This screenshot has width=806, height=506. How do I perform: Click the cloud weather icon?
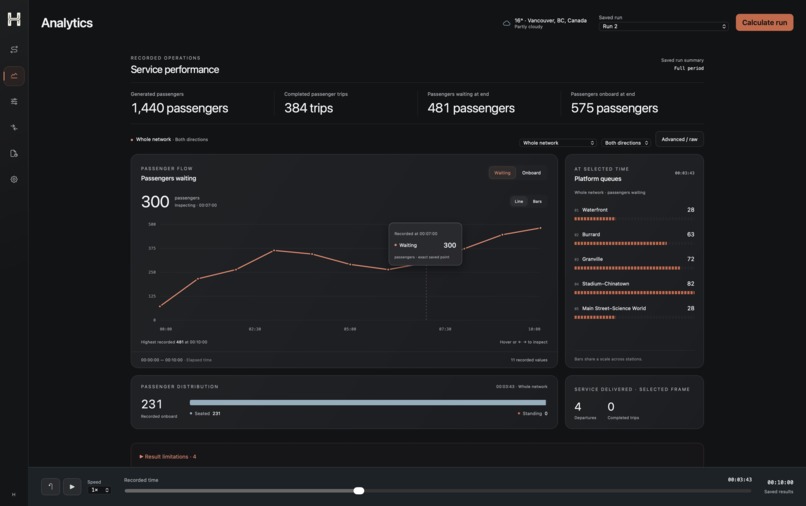tap(506, 23)
